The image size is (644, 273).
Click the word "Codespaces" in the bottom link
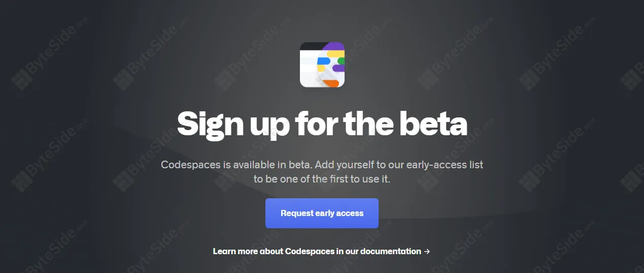(x=310, y=252)
